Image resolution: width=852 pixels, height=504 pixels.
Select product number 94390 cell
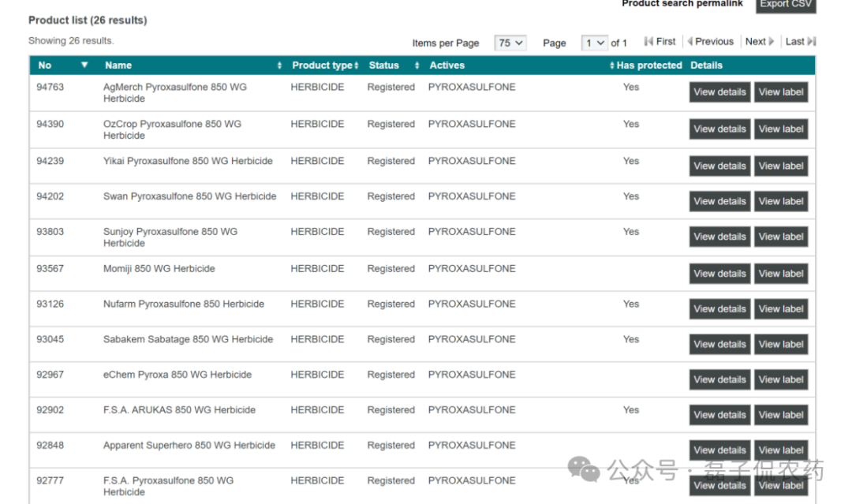click(50, 124)
